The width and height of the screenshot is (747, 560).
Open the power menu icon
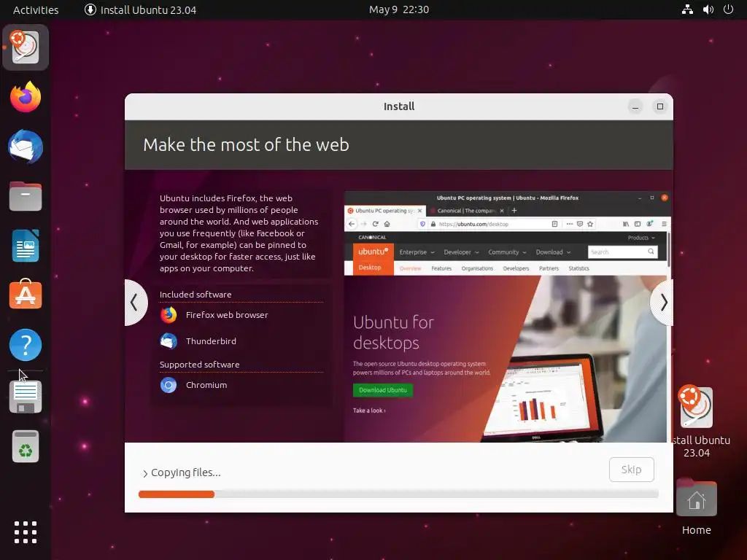click(x=728, y=9)
